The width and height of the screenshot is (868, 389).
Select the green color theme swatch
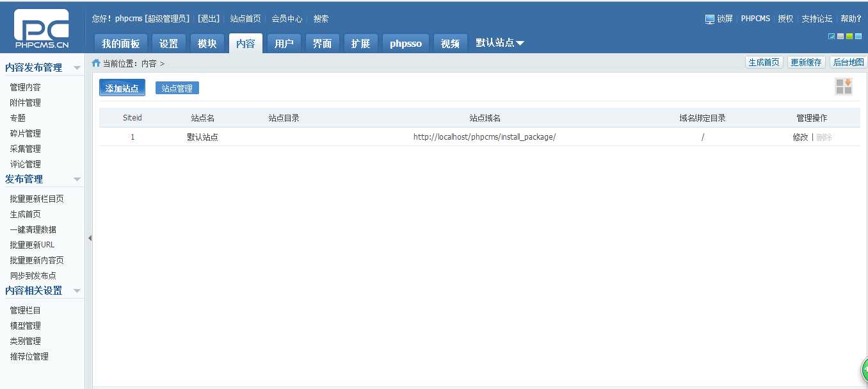849,36
